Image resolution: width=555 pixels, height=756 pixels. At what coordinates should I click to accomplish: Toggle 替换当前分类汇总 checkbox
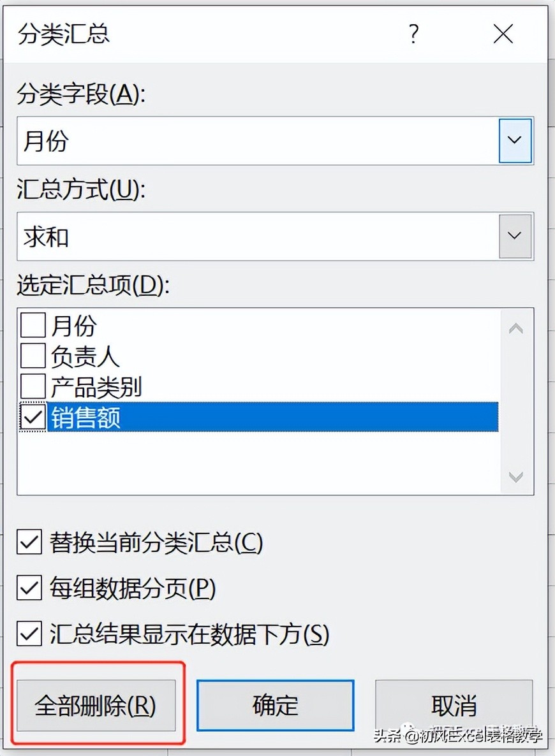coord(29,542)
